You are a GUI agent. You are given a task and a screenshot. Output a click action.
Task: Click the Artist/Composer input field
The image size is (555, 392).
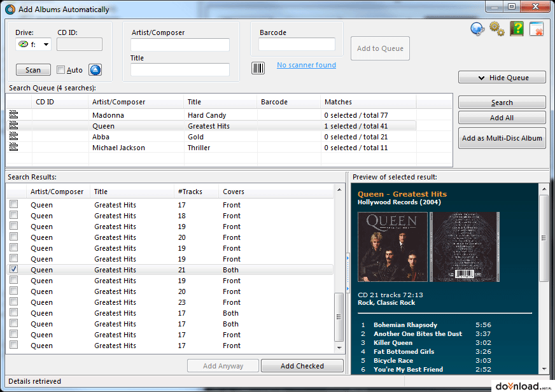pyautogui.click(x=180, y=45)
